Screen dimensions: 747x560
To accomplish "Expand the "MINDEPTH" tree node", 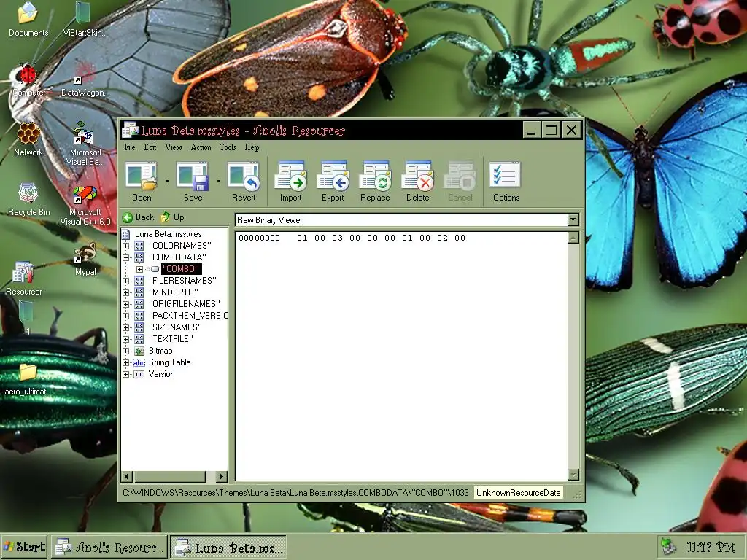I will [x=125, y=292].
